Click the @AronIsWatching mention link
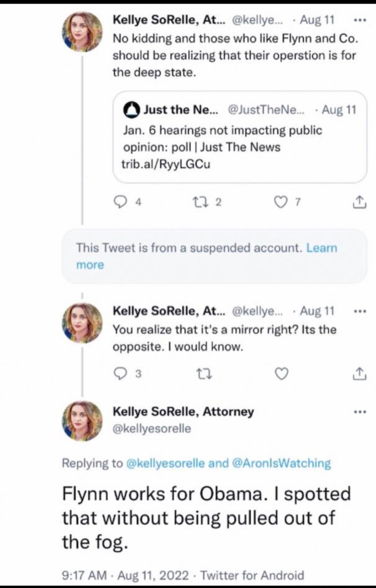The image size is (376, 588). point(281,463)
